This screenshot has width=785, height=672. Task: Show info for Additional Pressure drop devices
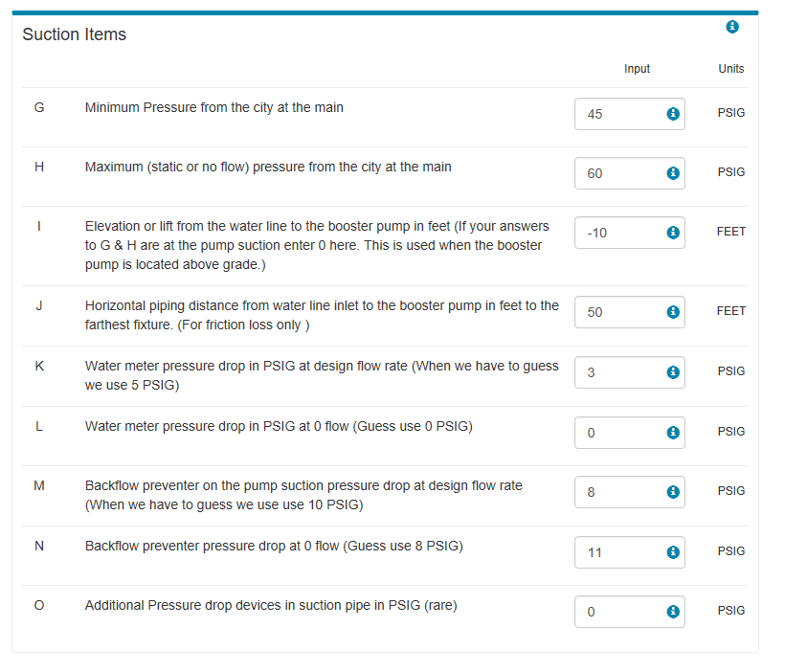pyautogui.click(x=673, y=612)
